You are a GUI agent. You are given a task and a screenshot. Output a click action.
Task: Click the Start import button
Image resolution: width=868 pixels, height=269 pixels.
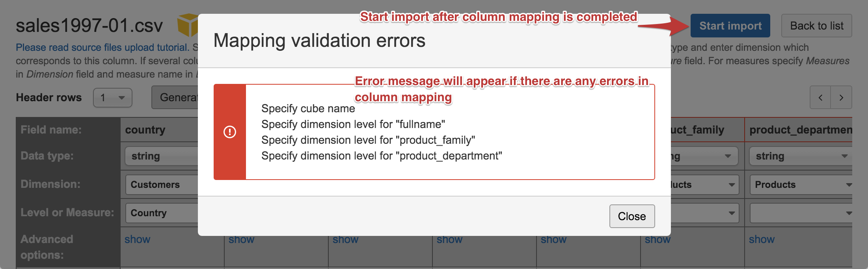(730, 26)
